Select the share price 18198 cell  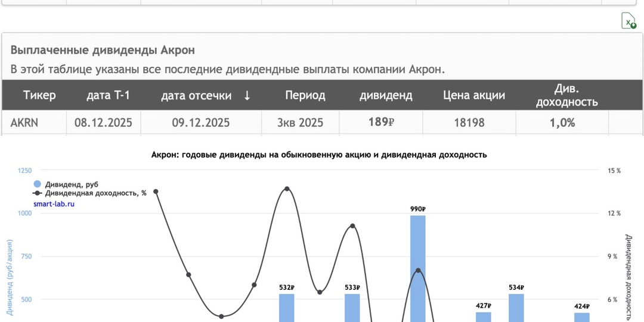coord(469,122)
